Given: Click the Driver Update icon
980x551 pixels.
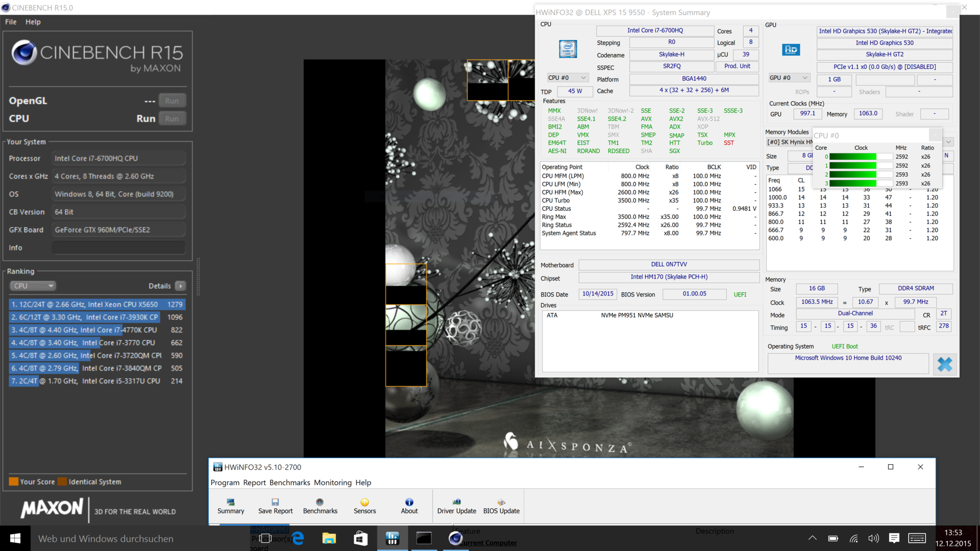Looking at the screenshot, I should tap(456, 506).
